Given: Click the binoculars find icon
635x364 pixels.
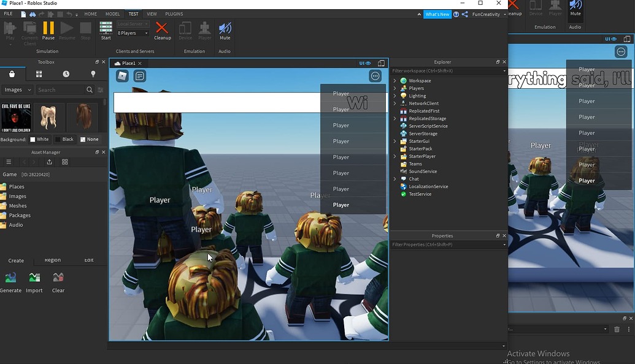Looking at the screenshot, I should click(33, 14).
